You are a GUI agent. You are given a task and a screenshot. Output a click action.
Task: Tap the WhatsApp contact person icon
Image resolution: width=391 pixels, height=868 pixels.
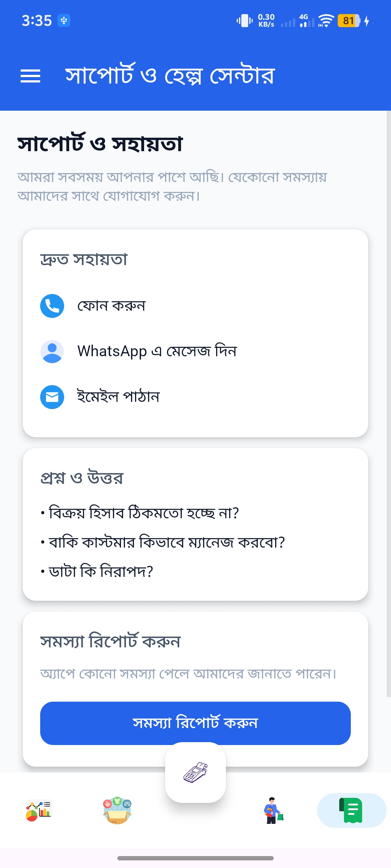tap(52, 352)
